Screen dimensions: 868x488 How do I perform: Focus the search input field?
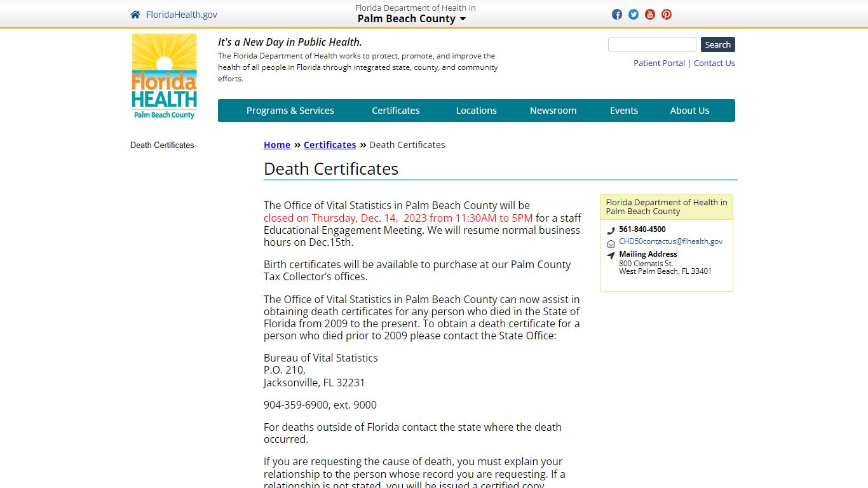[652, 44]
